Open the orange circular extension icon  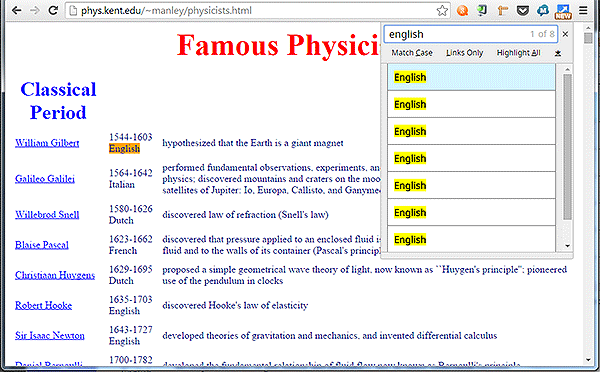[462, 10]
